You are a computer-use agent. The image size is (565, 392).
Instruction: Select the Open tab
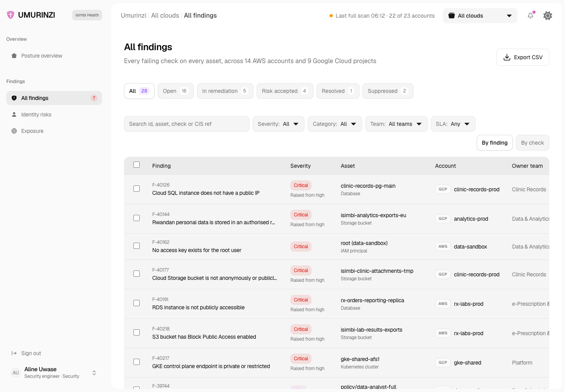click(176, 91)
